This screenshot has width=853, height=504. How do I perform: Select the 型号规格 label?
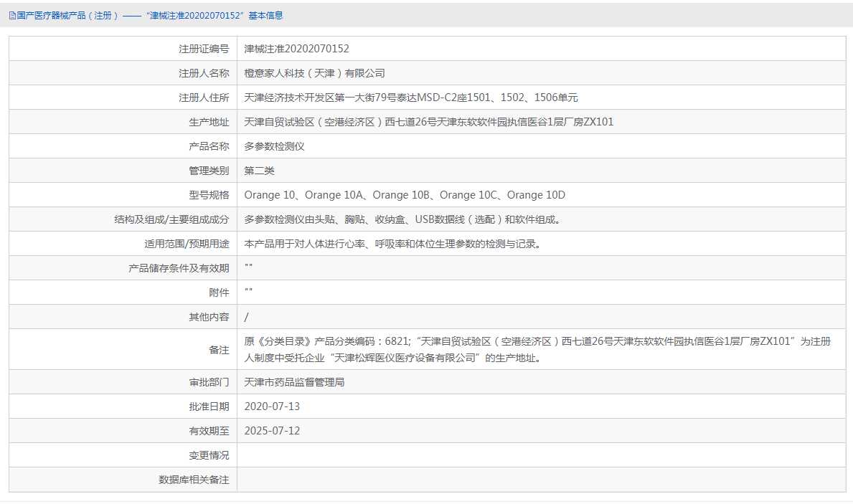pos(209,195)
